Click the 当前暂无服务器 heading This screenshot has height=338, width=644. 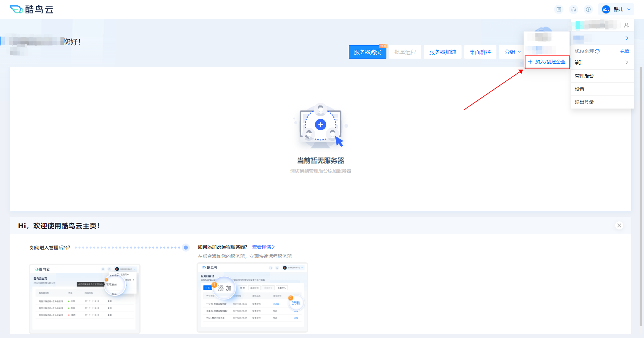click(321, 160)
